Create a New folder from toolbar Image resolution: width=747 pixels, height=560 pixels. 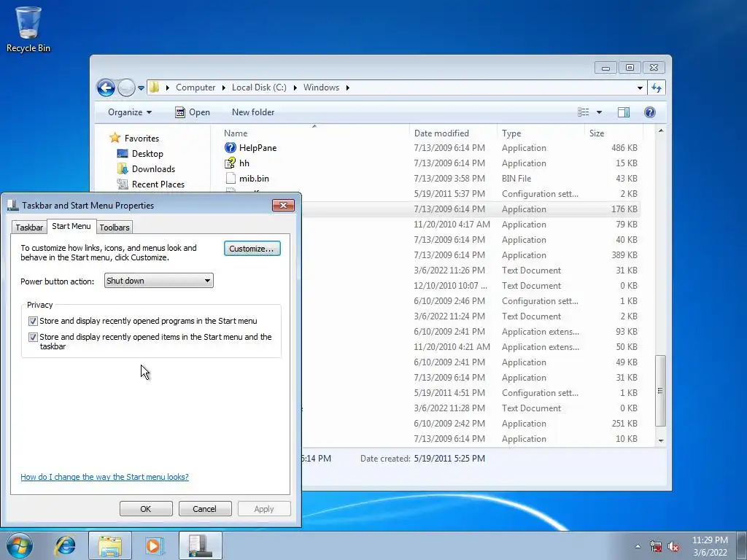point(253,112)
